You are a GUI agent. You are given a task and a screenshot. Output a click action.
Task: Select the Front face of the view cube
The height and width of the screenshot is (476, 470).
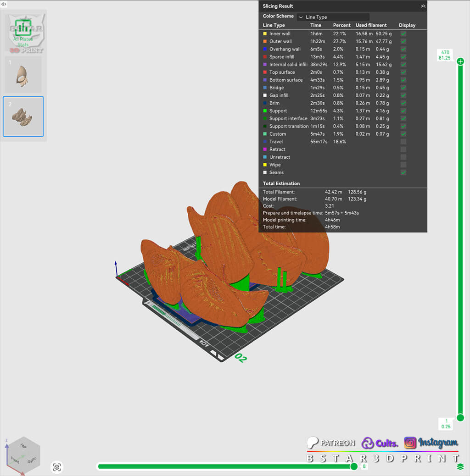pyautogui.click(x=15, y=459)
